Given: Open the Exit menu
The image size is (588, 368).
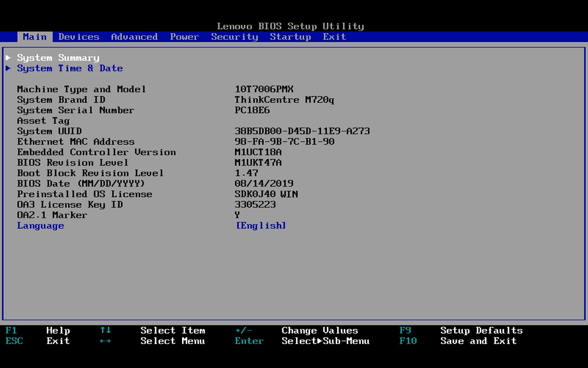Looking at the screenshot, I should point(334,37).
